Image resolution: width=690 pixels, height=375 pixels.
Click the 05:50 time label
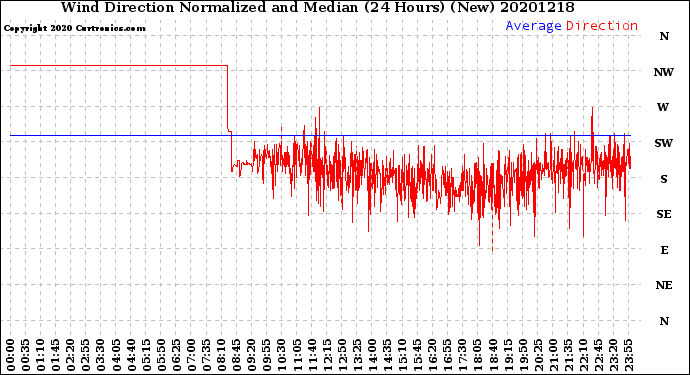pos(161,356)
